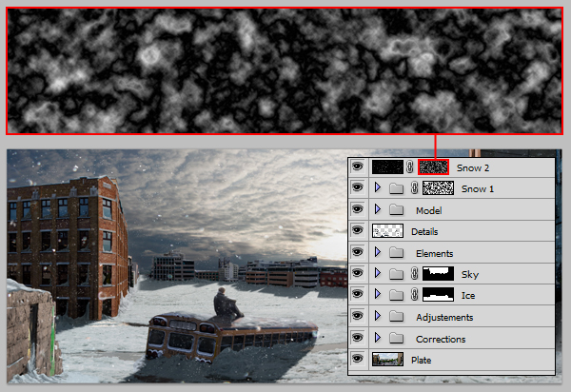
Task: Toggle visibility of the Details layer
Action: [358, 230]
